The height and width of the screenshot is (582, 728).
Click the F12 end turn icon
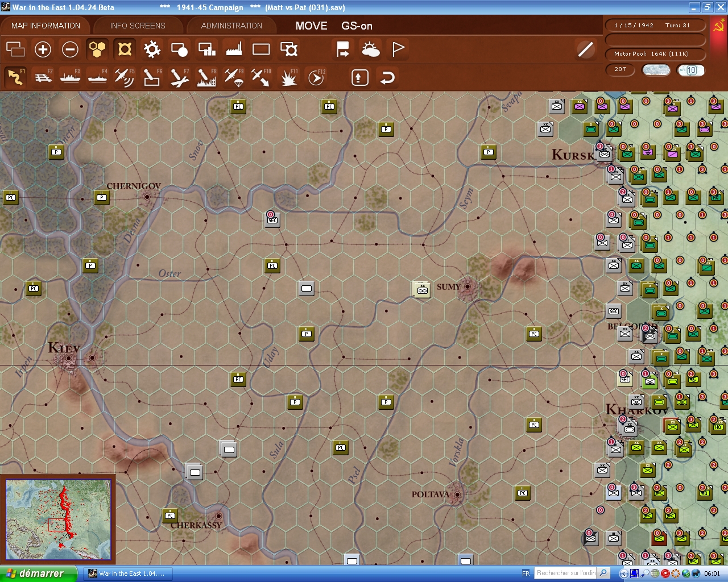tap(316, 77)
